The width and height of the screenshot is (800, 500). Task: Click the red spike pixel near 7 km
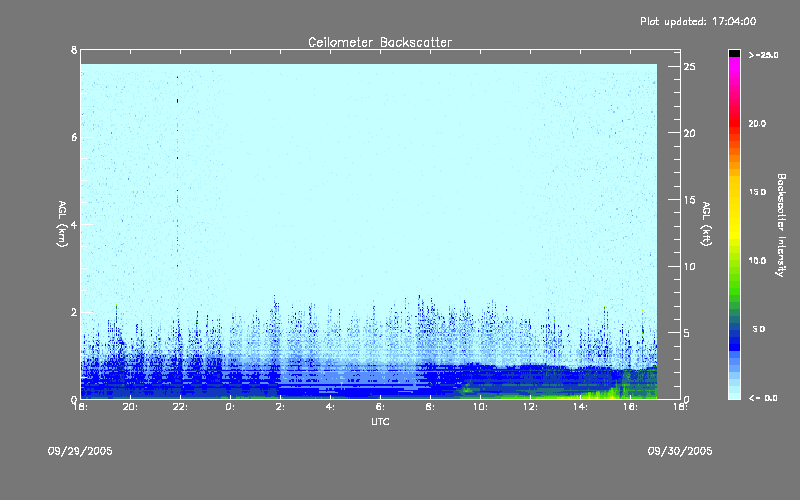(177, 101)
